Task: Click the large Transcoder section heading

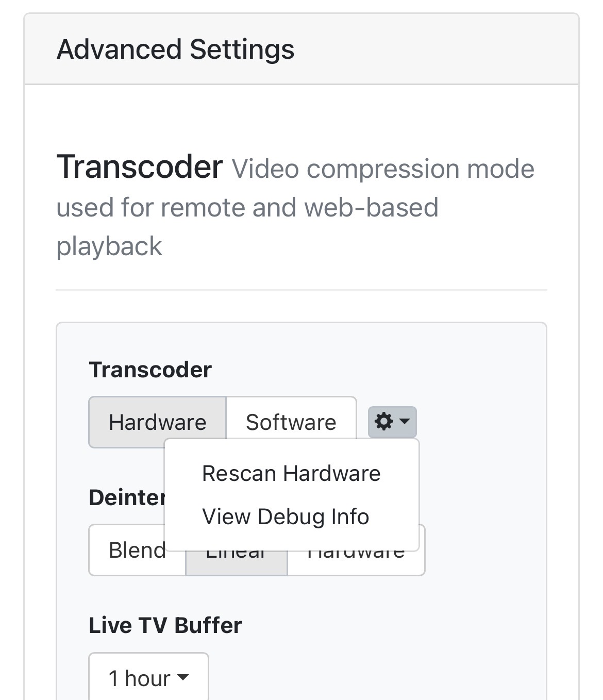Action: [x=139, y=168]
